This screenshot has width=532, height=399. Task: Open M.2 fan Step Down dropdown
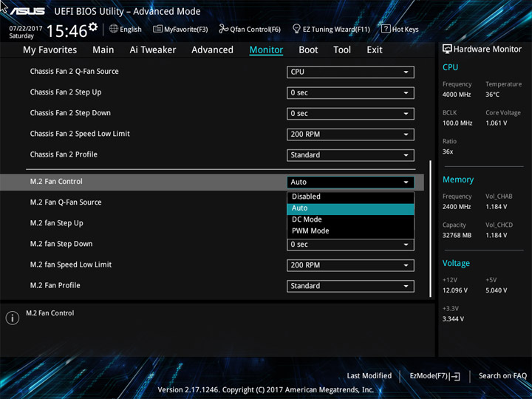point(350,245)
